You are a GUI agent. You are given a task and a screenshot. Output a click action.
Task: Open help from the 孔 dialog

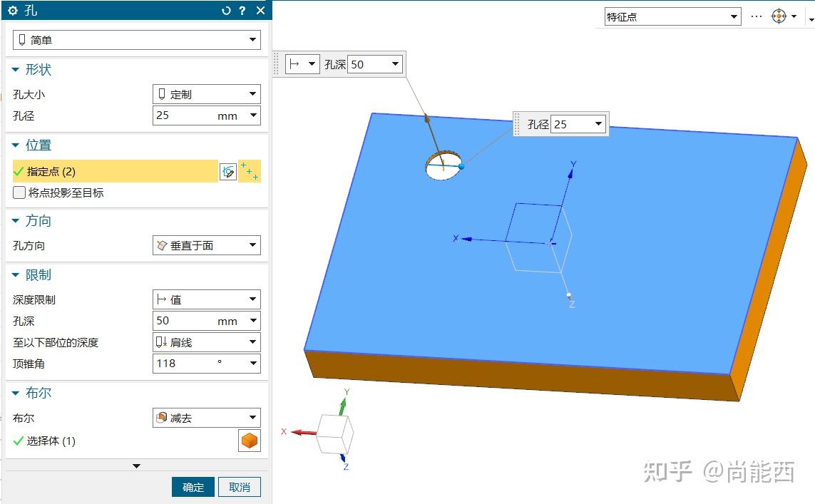tap(242, 11)
